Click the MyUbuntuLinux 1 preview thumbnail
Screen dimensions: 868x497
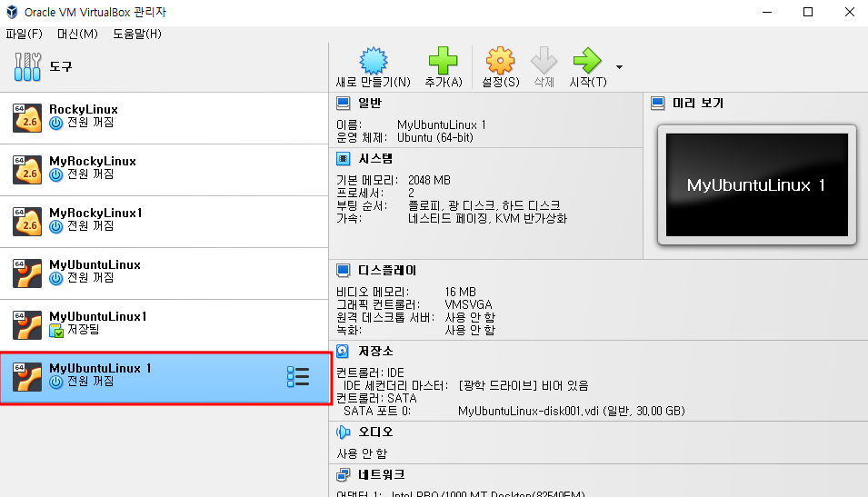click(x=757, y=184)
